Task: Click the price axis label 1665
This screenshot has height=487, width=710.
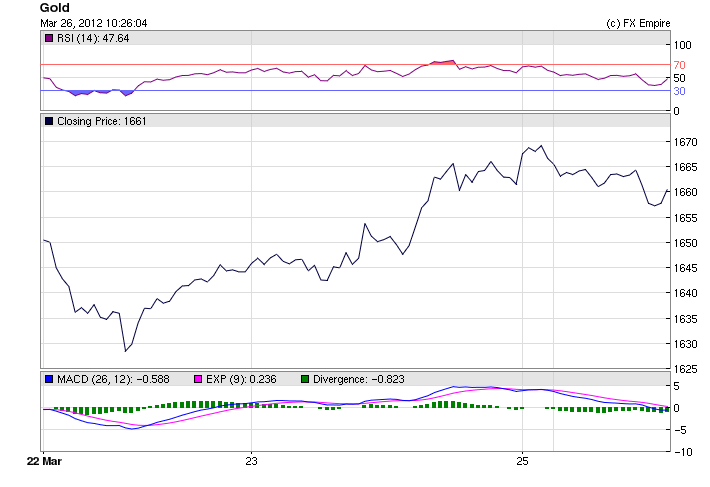Action: tap(686, 167)
